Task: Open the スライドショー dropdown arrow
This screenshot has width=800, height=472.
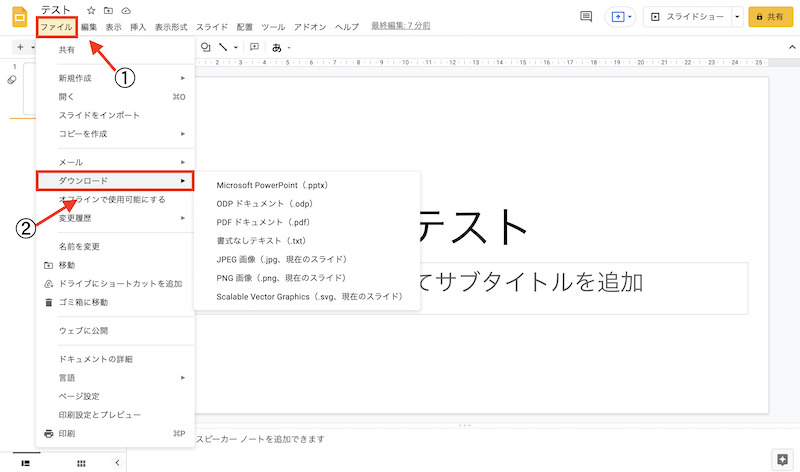Action: coord(737,17)
